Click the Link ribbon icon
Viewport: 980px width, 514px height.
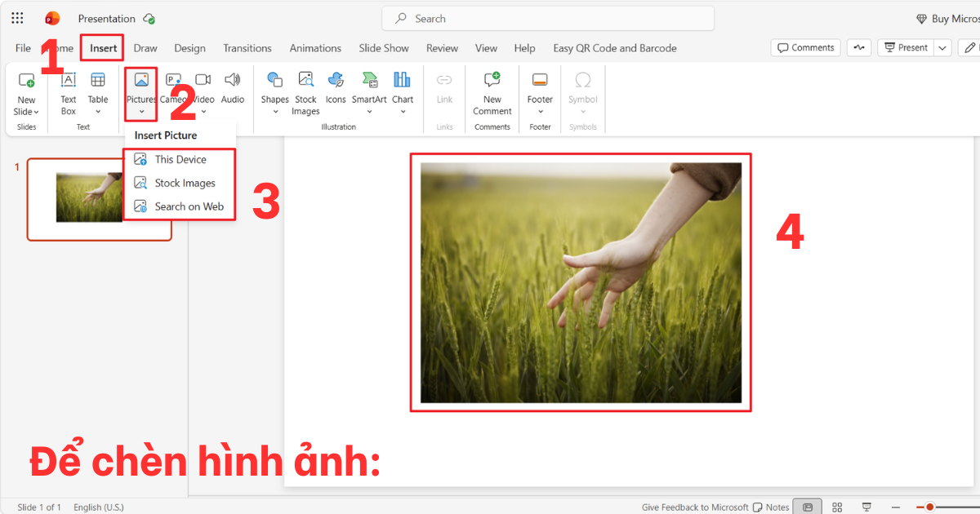[x=444, y=80]
